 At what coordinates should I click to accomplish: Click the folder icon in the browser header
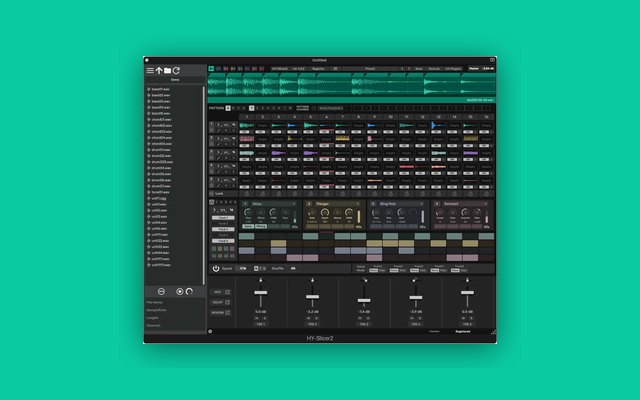point(167,71)
